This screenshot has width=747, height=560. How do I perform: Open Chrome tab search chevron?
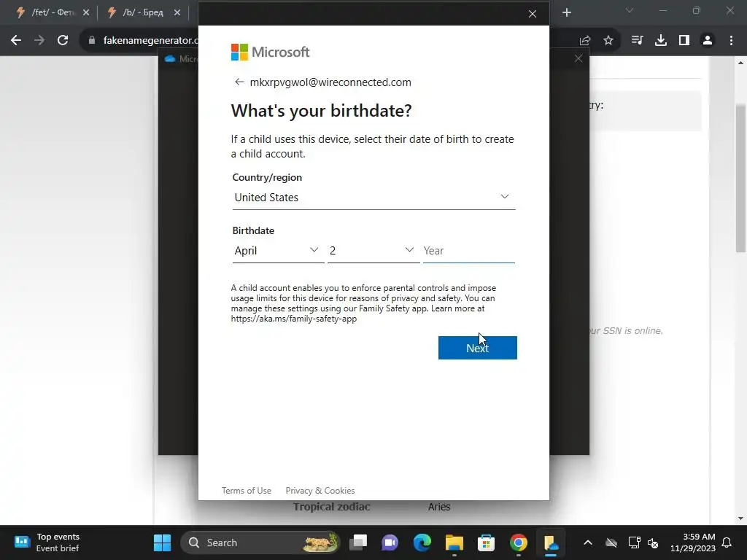630,10
